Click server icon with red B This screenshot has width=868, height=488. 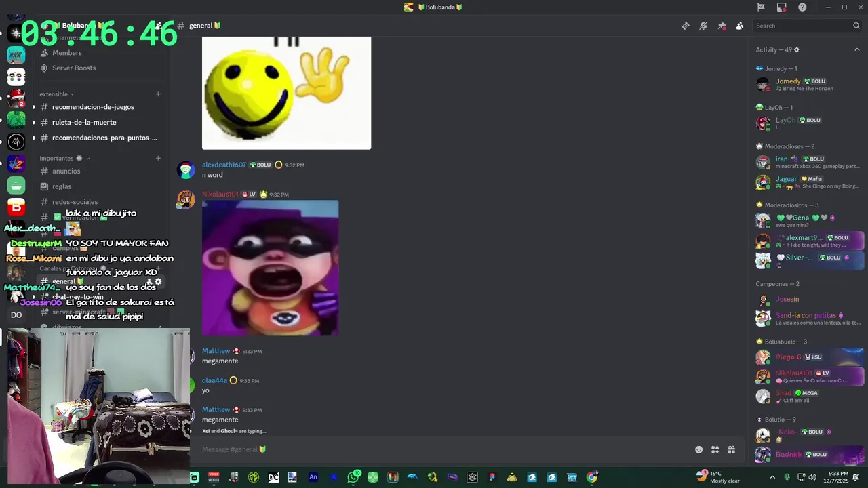(x=16, y=207)
